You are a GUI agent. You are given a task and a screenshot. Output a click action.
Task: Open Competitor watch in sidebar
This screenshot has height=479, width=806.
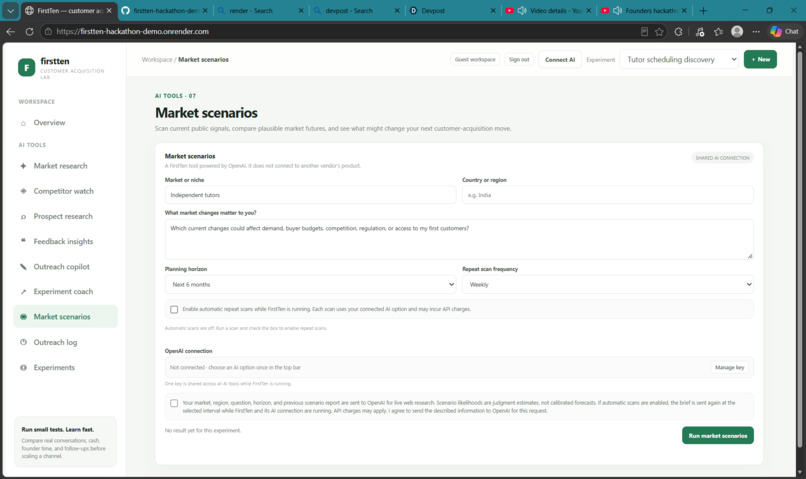pyautogui.click(x=65, y=191)
